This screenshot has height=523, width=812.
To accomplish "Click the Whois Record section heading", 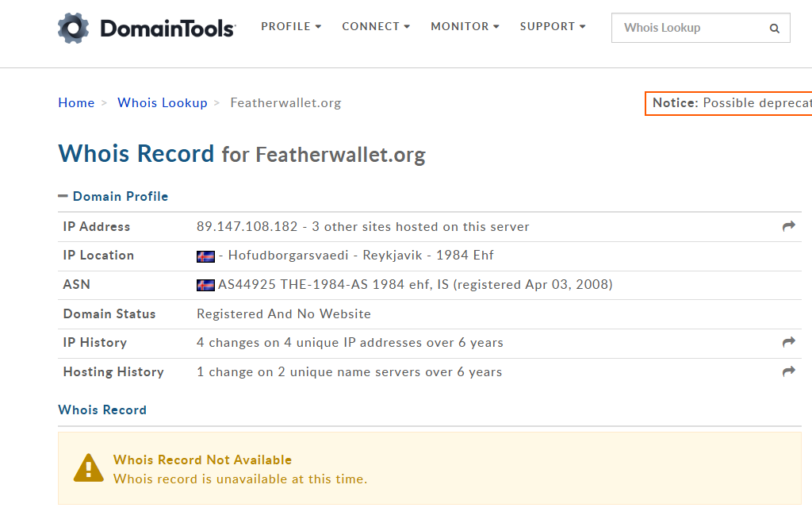I will (x=102, y=410).
